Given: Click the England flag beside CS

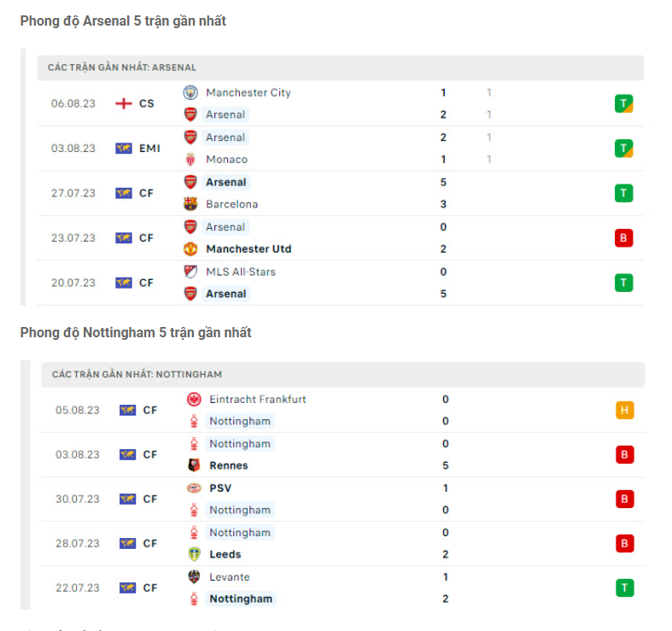Looking at the screenshot, I should click(124, 103).
